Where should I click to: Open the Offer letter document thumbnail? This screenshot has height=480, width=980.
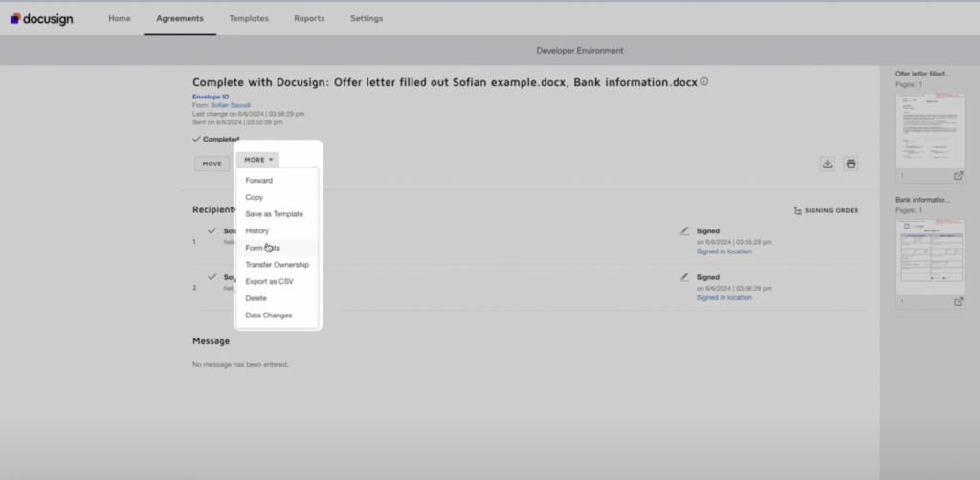[x=929, y=130]
